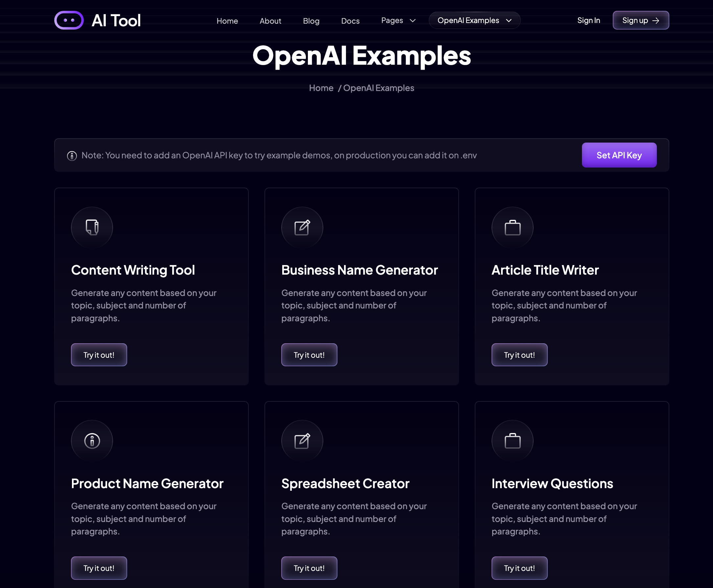Try out the Product Name Generator

[x=99, y=568]
